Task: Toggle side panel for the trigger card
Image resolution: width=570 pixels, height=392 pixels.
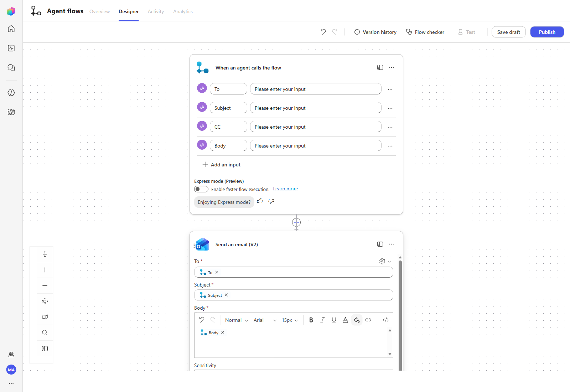Action: (380, 67)
